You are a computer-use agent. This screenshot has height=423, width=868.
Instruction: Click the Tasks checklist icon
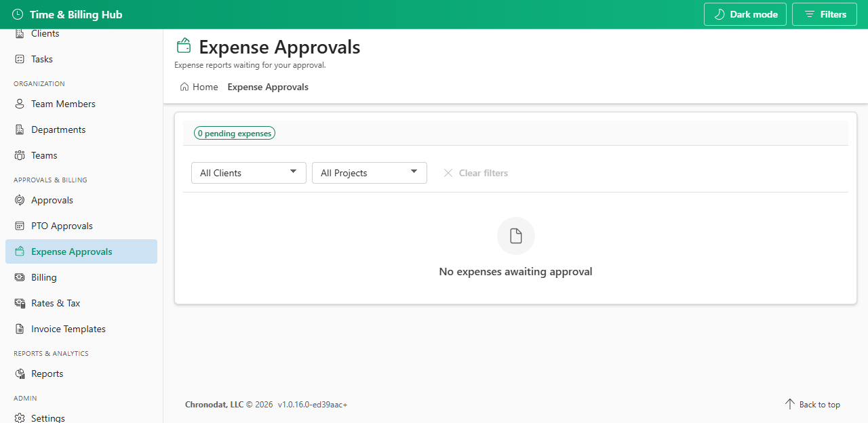point(20,59)
